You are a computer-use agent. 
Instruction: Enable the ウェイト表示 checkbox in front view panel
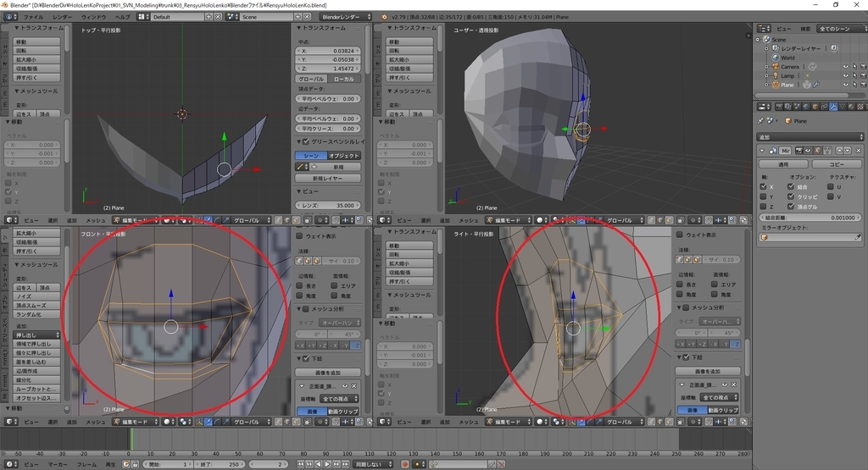(299, 236)
